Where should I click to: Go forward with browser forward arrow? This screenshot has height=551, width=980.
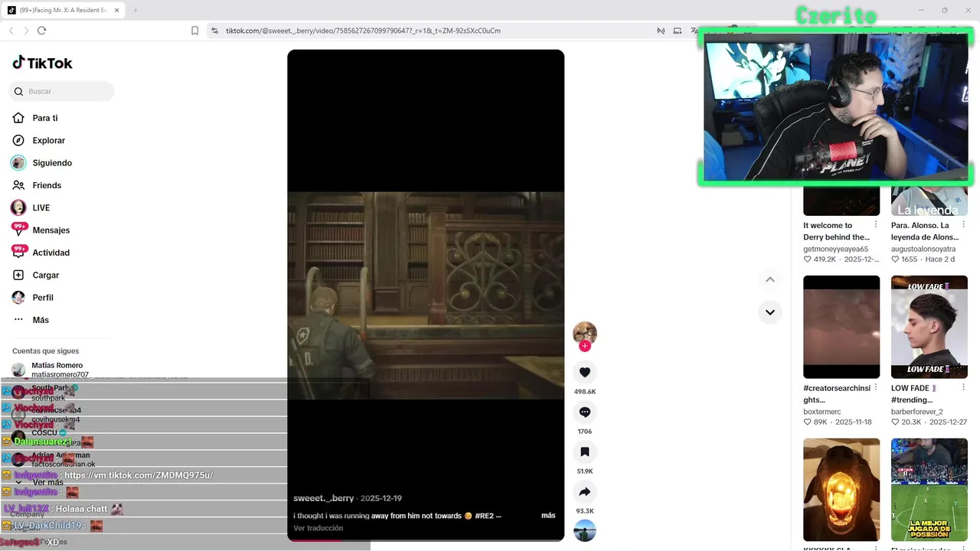tap(26, 31)
